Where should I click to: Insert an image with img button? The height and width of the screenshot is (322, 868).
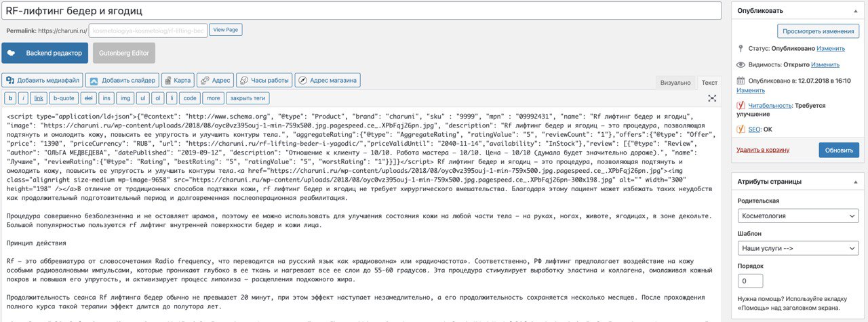pyautogui.click(x=125, y=98)
